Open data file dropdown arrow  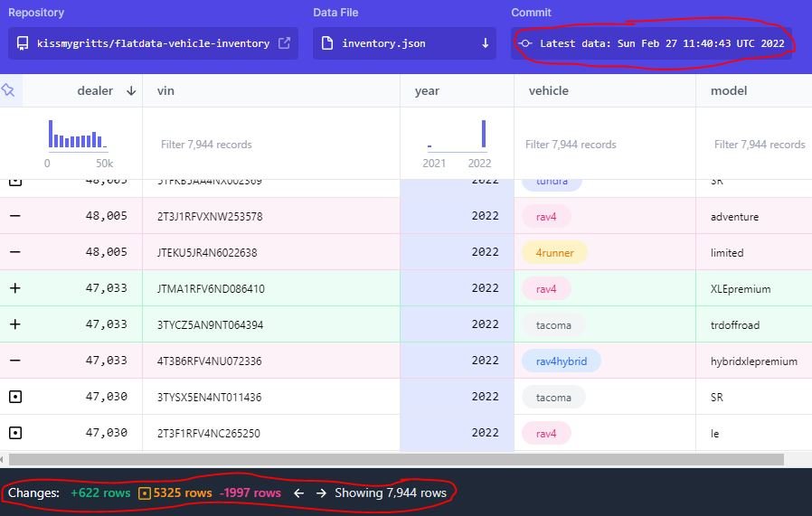[x=486, y=43]
